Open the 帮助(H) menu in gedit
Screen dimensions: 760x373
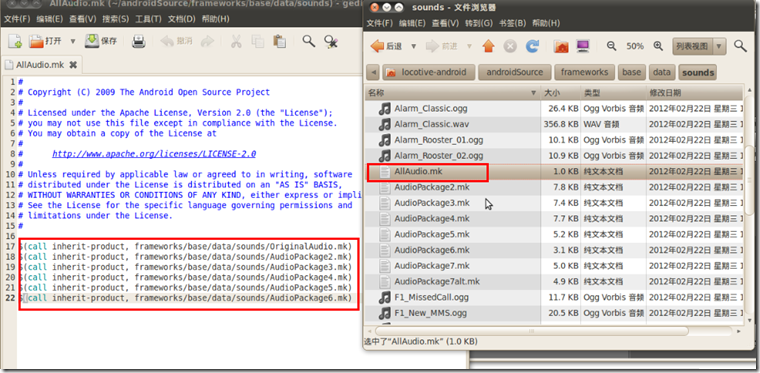[x=216, y=19]
